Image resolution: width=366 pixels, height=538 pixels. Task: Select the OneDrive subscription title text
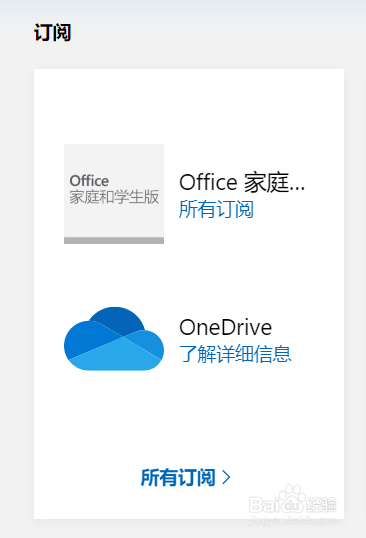(x=225, y=327)
